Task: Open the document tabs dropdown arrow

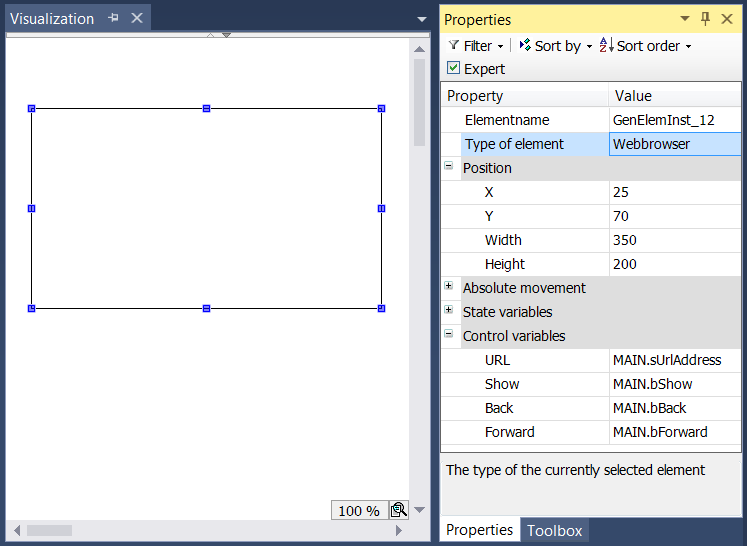Action: pos(422,20)
